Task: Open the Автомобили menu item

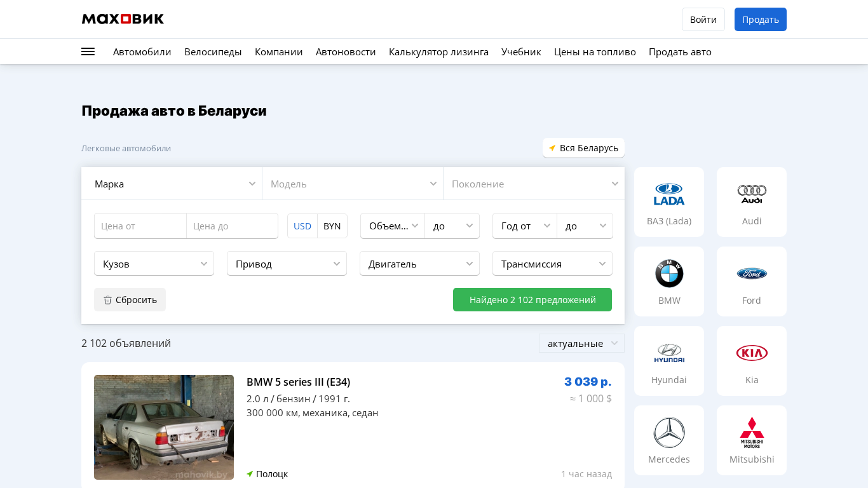Action: (x=142, y=51)
